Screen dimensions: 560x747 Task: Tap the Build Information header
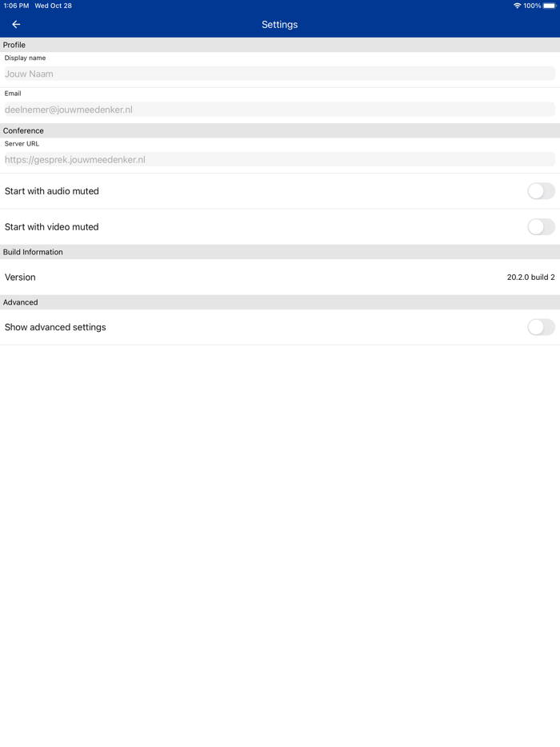pyautogui.click(x=33, y=252)
